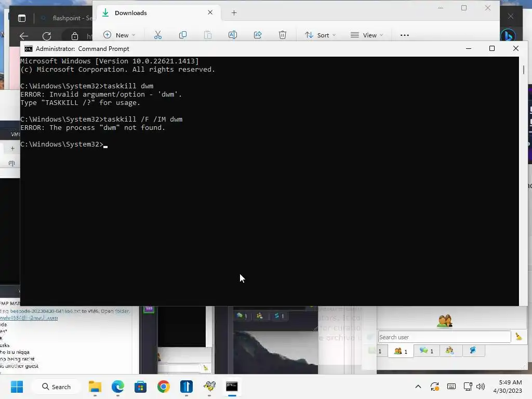The image size is (532, 399).
Task: Click the browser tab actions icon
Action: tap(22, 18)
